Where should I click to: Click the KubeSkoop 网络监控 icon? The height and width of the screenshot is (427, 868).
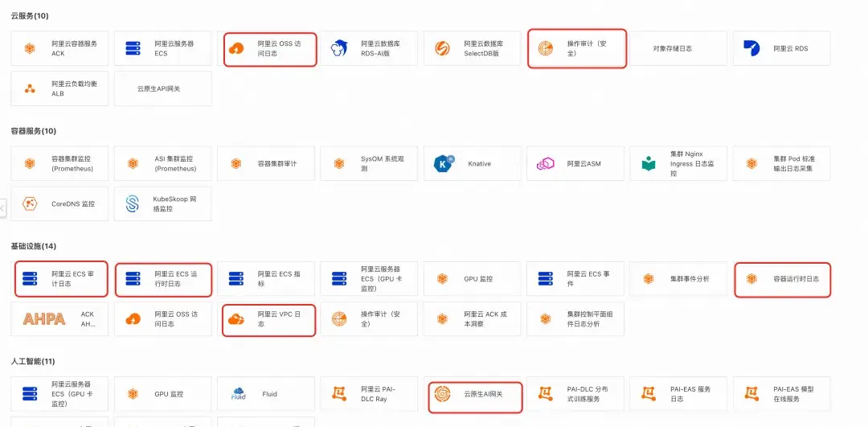point(133,204)
